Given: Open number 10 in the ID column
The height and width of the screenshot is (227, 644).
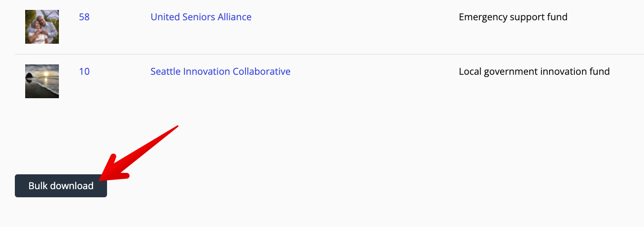Looking at the screenshot, I should coord(84,71).
